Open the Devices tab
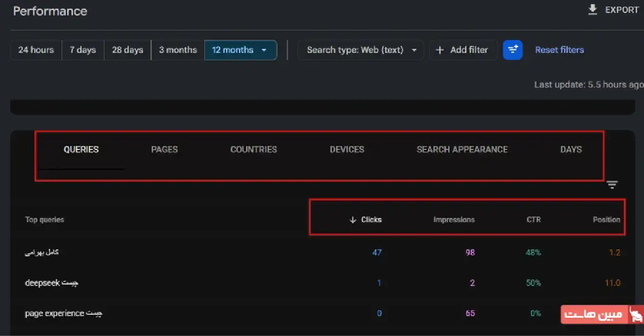Viewport: 644px width, 336px height. [x=347, y=149]
